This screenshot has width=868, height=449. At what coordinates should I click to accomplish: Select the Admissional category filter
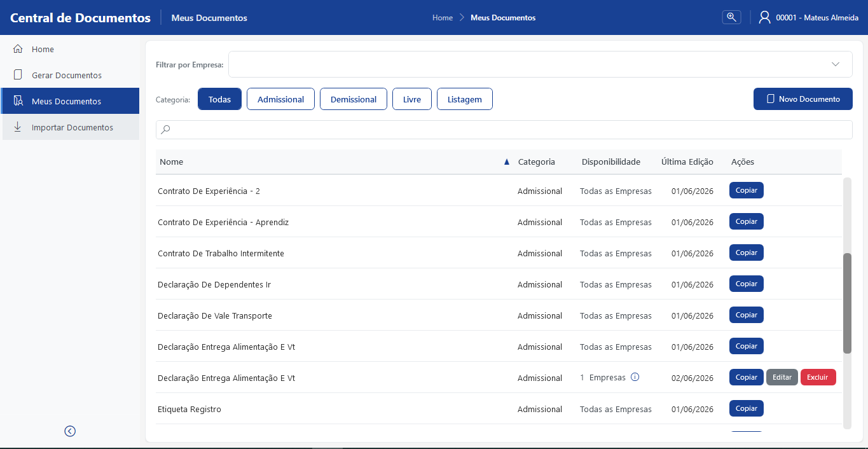(x=280, y=99)
